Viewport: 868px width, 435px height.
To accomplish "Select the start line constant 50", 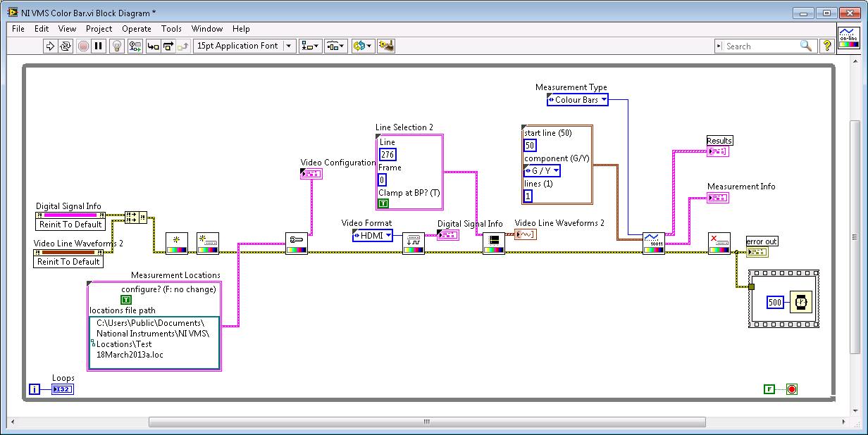I will click(x=530, y=146).
